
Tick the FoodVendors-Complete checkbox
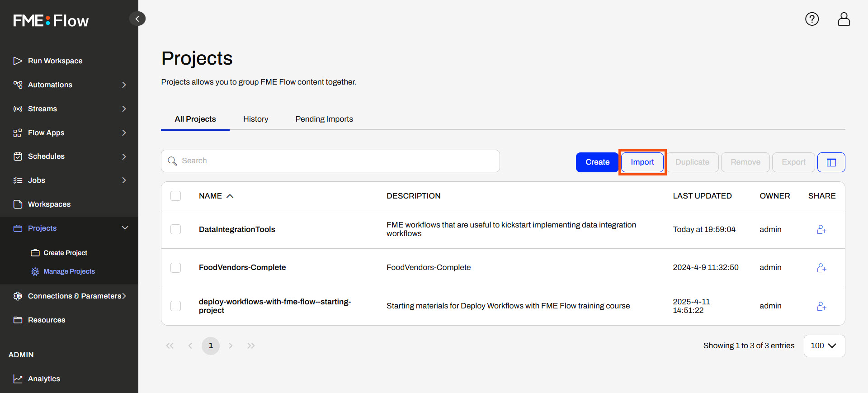pos(175,268)
